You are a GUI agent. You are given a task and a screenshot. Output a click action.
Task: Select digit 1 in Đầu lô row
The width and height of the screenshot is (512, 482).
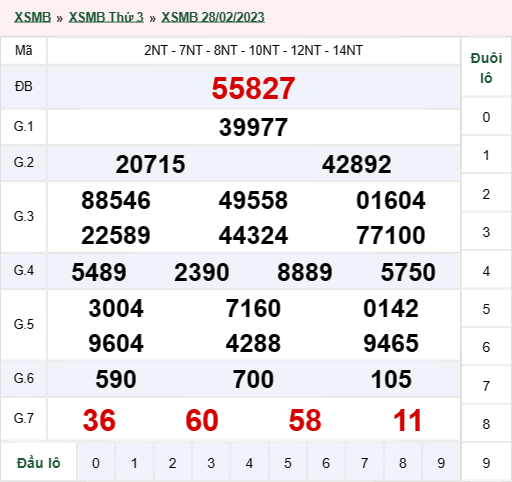point(134,463)
